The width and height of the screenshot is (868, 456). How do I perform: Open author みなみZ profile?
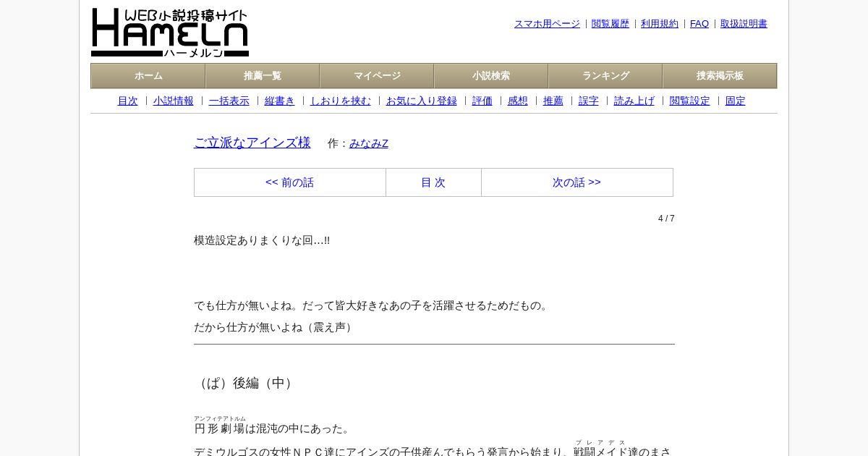369,143
